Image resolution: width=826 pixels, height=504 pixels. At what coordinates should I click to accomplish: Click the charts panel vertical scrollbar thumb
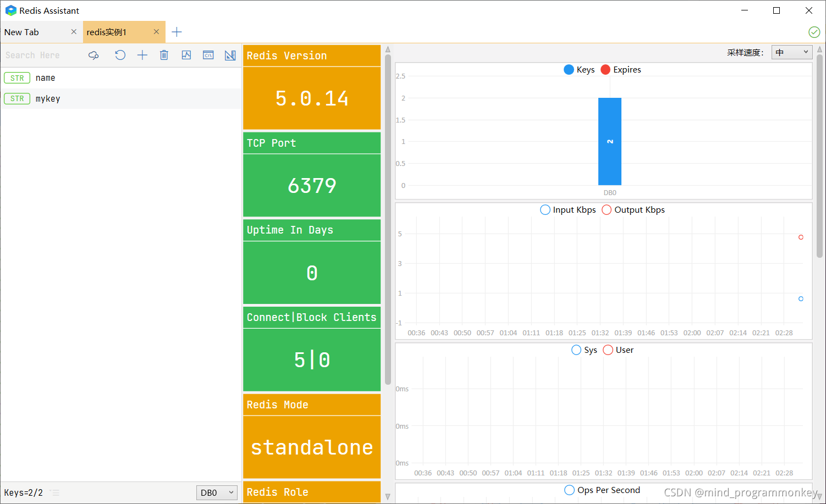[819, 156]
